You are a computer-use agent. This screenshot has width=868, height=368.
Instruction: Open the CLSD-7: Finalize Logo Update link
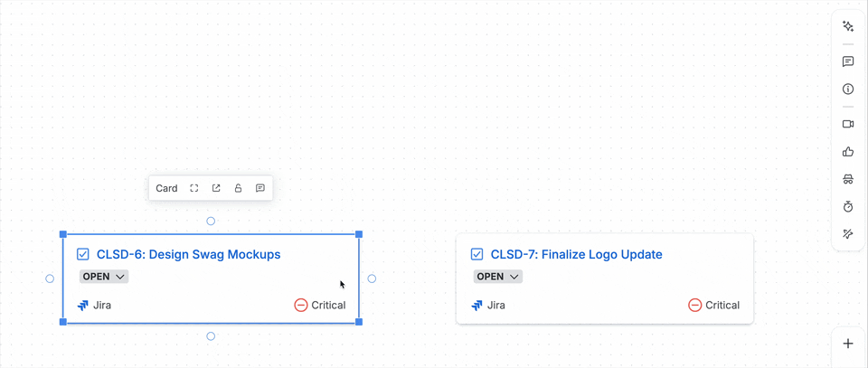coord(576,254)
